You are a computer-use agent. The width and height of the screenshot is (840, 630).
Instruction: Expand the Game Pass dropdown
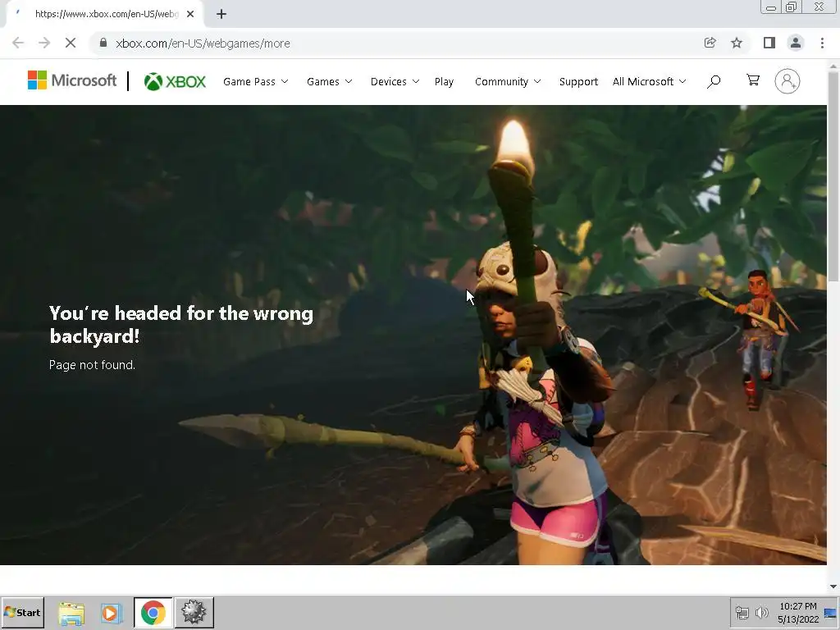point(256,81)
